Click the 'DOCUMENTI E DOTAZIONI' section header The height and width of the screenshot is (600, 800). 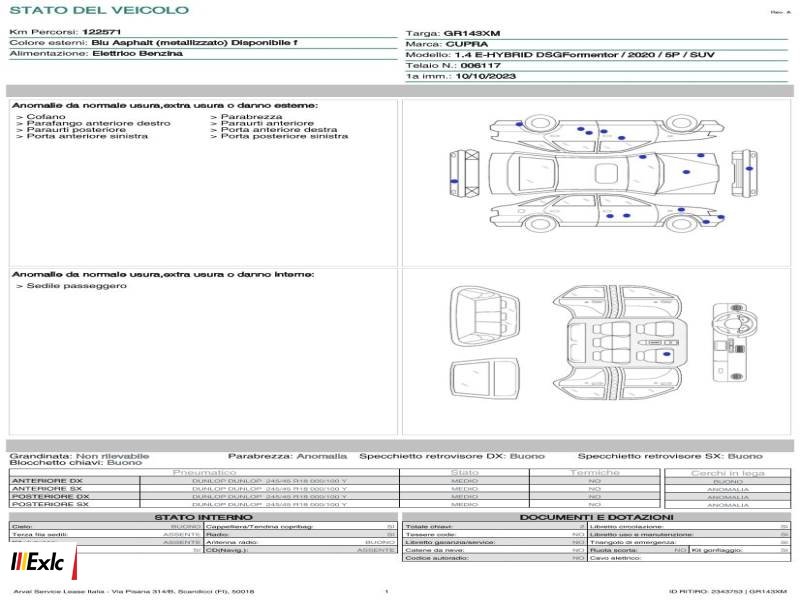(x=596, y=517)
